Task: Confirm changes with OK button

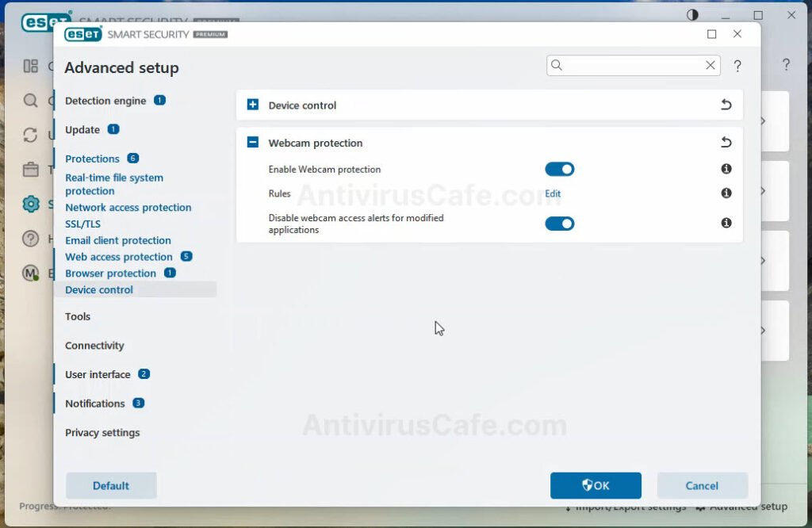Action: [x=596, y=485]
